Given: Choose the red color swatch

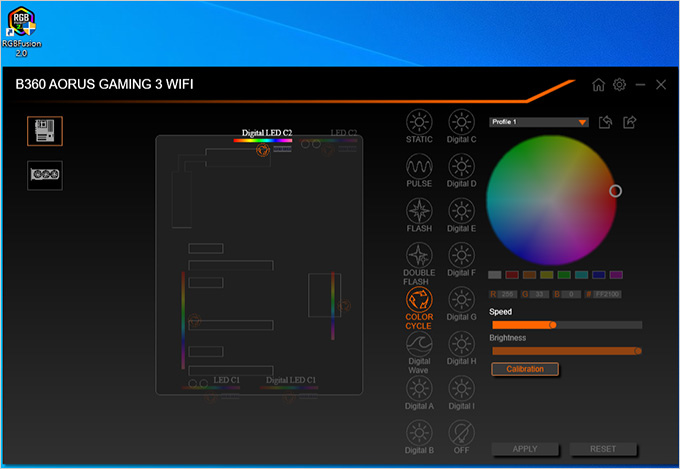Looking at the screenshot, I should click(x=512, y=275).
